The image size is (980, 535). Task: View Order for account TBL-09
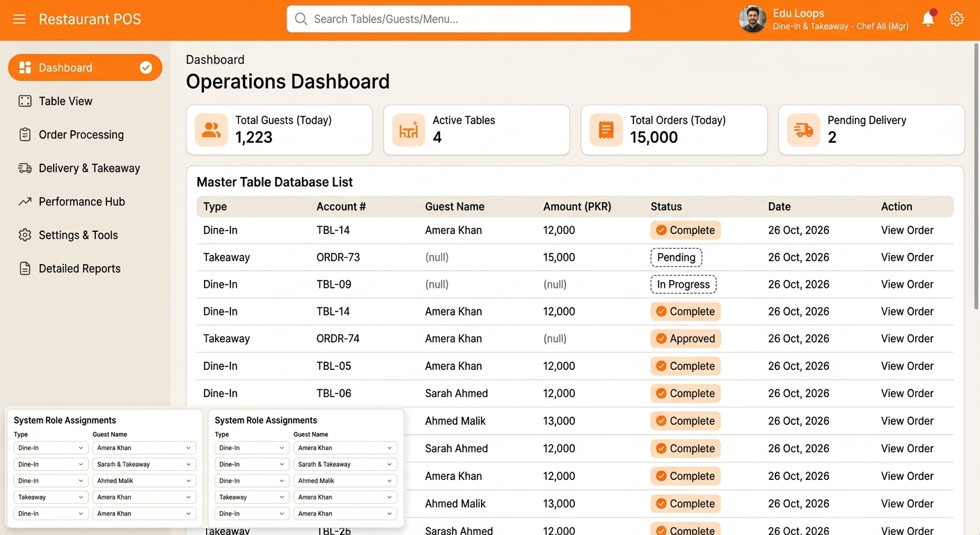coord(907,284)
